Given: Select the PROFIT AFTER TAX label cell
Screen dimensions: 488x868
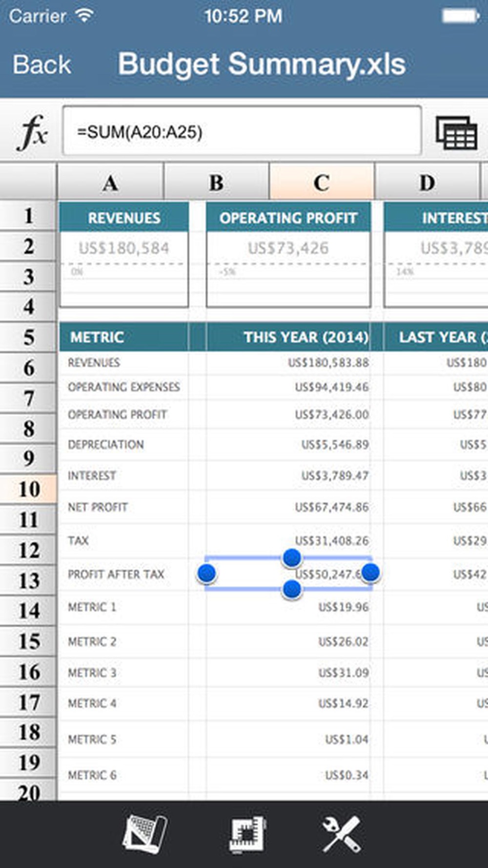Looking at the screenshot, I should click(124, 574).
